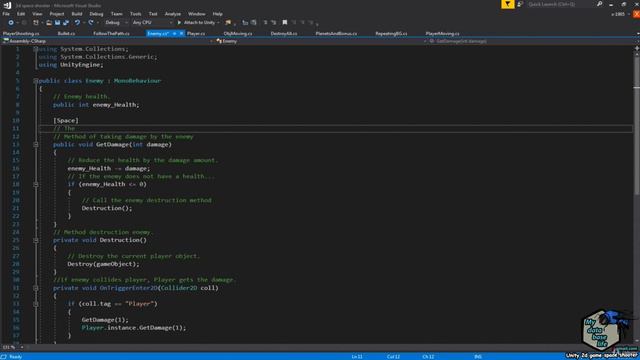Viewport: 640px width, 360px height.
Task: Open the Window menu
Action: click(197, 14)
